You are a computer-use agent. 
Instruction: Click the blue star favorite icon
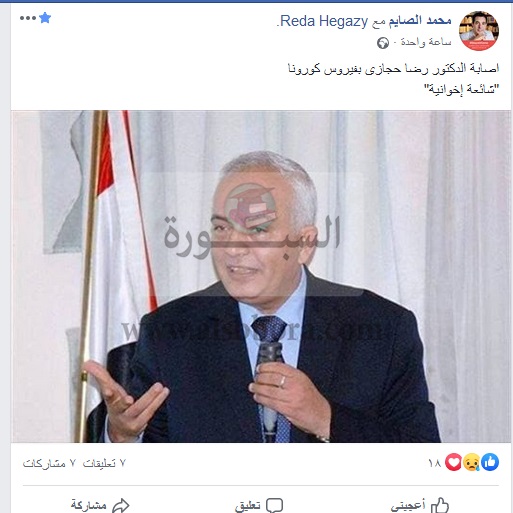point(45,18)
